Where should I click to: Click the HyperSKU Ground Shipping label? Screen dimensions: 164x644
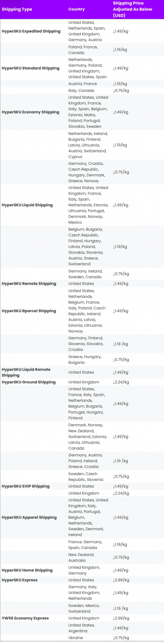[29, 382]
